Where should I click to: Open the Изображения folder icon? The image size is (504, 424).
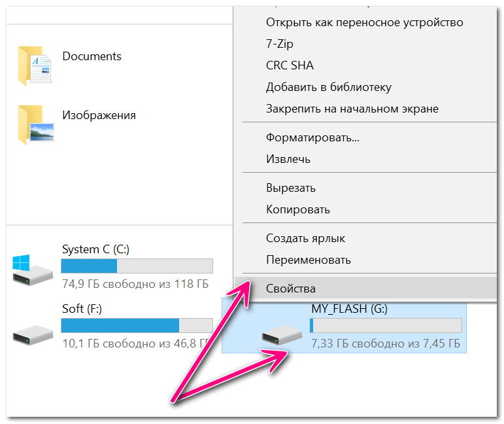click(x=35, y=125)
